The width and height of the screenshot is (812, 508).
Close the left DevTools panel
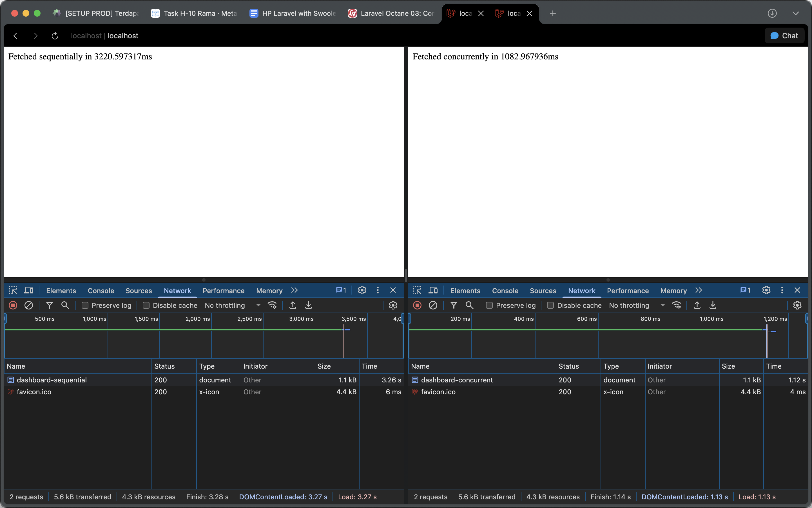pyautogui.click(x=393, y=290)
